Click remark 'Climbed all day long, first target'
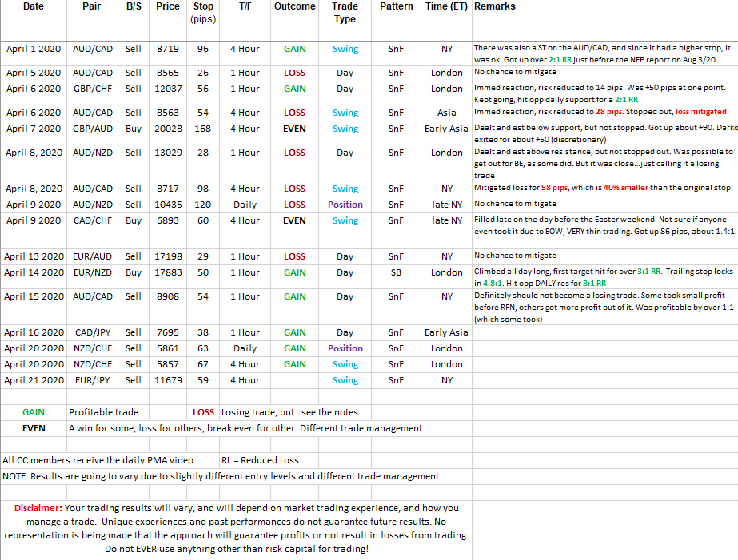Viewport: 738px width, 560px height. 604,277
